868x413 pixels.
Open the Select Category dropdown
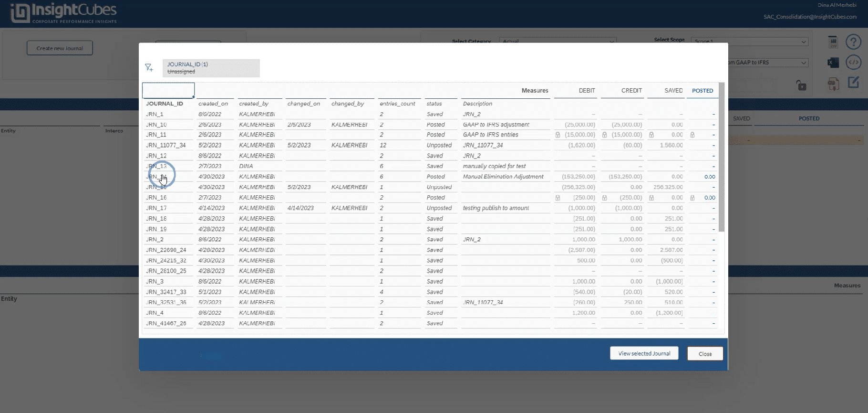point(558,42)
